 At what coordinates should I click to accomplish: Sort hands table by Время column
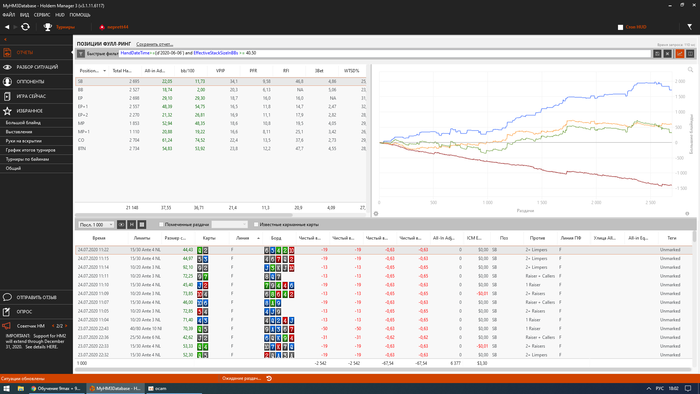99,238
